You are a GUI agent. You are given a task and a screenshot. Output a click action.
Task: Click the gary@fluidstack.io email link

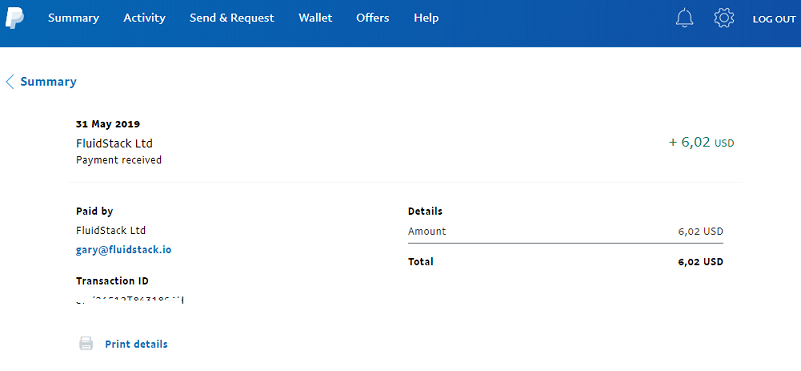tap(124, 250)
